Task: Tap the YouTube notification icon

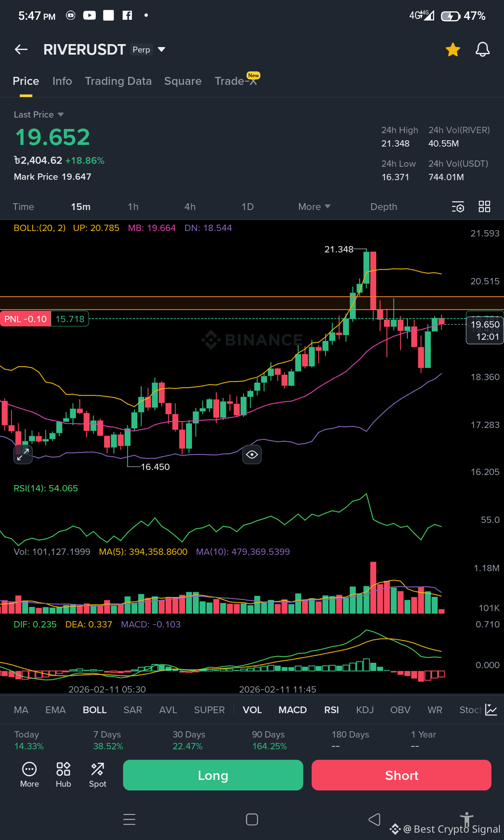Action: tap(89, 16)
